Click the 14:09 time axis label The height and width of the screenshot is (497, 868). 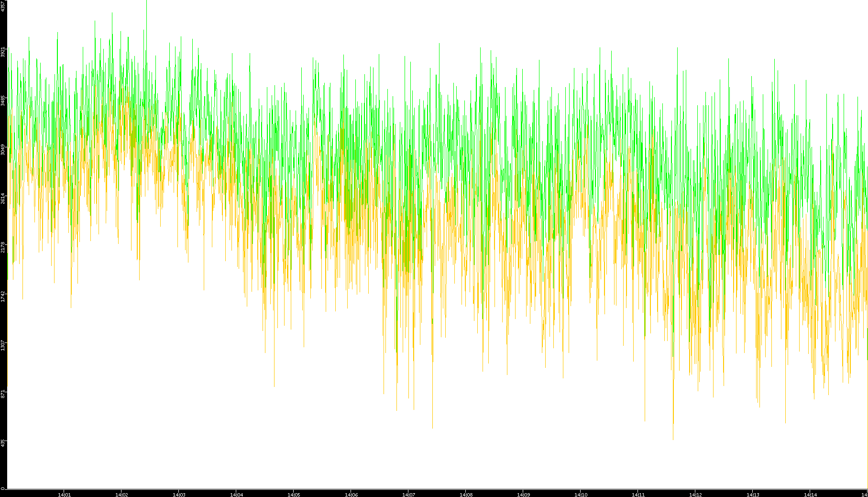point(523,495)
